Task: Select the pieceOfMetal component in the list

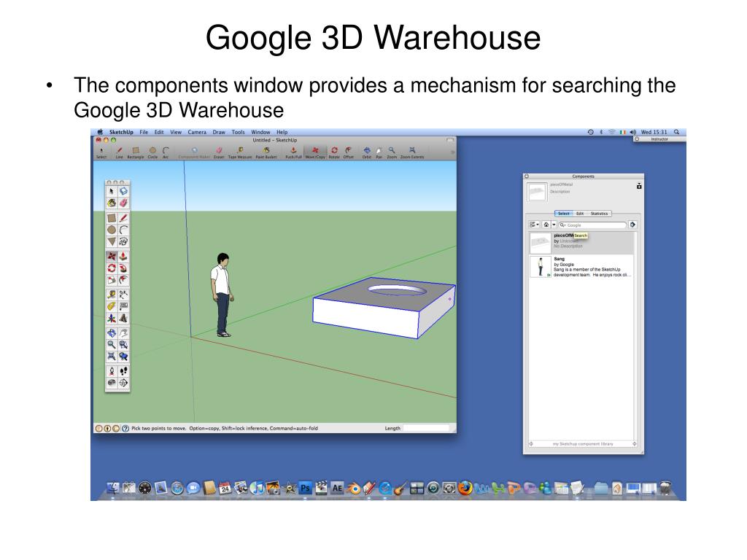Action: click(x=581, y=243)
